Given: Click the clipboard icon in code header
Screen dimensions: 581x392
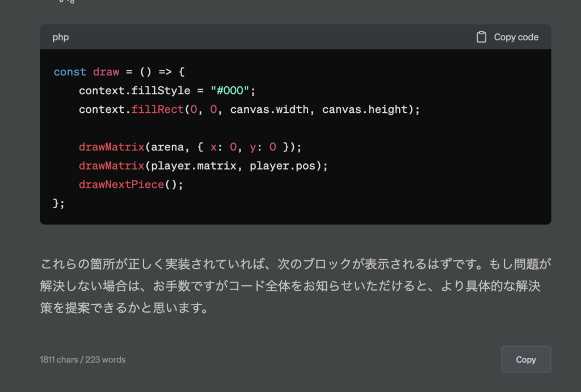Looking at the screenshot, I should pyautogui.click(x=481, y=37).
